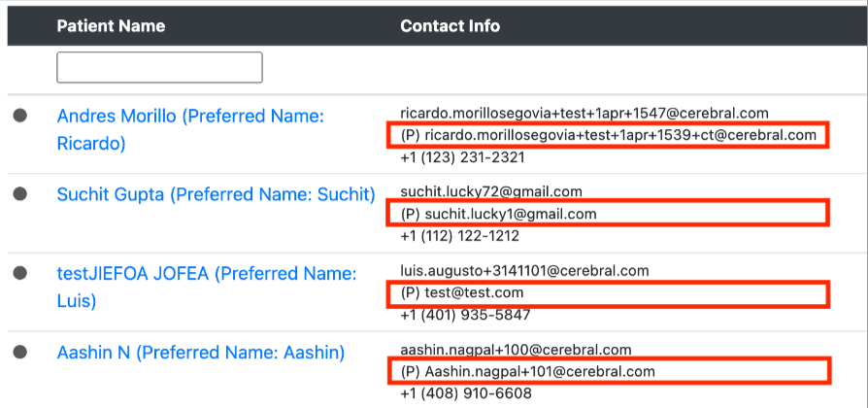The height and width of the screenshot is (408, 868).
Task: Click preferred email suchit.lucky1@gmail.com
Action: click(x=498, y=214)
